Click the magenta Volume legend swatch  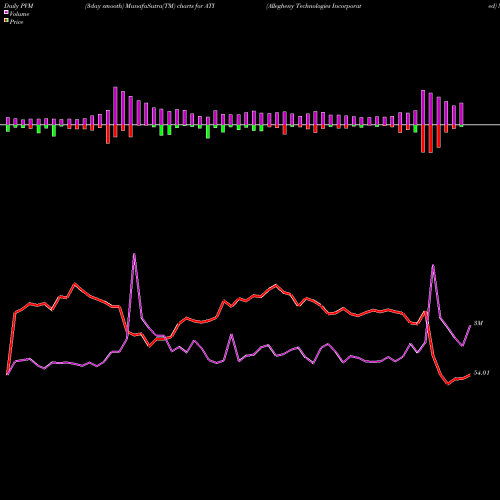[6, 13]
